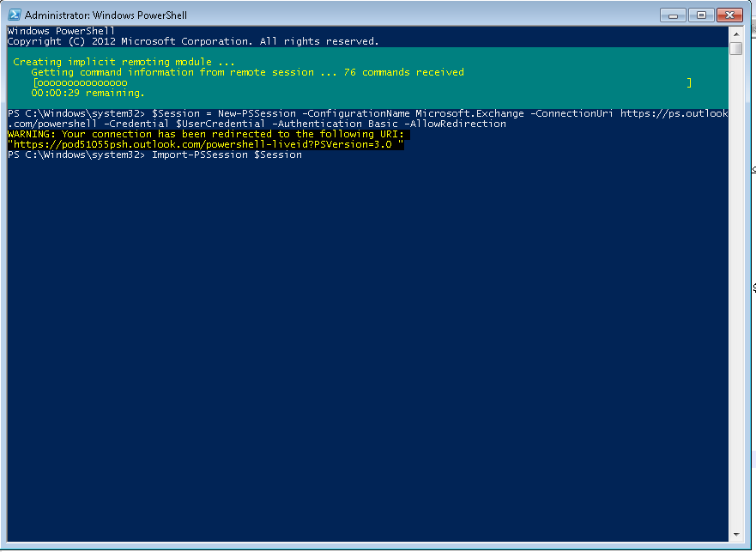Click the empty vertical scrollbar track
This screenshot has width=756, height=552.
pyautogui.click(x=736, y=300)
